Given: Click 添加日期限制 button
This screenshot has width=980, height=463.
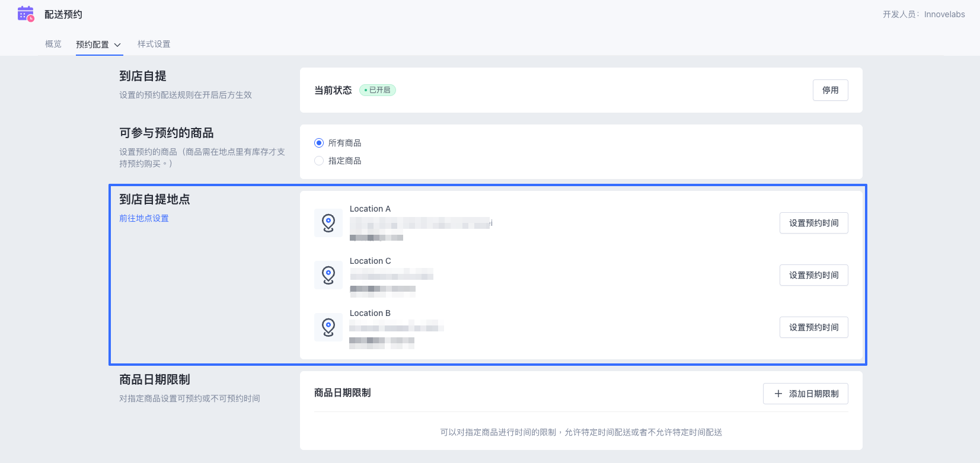Looking at the screenshot, I should tap(806, 394).
